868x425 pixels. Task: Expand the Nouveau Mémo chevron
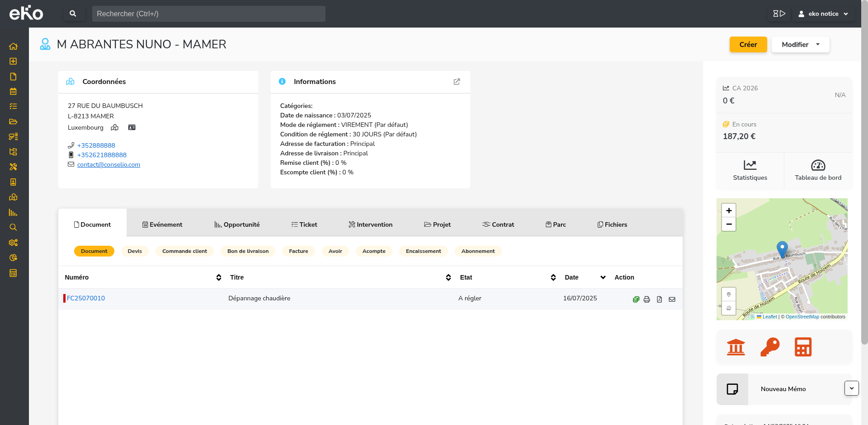tap(852, 388)
